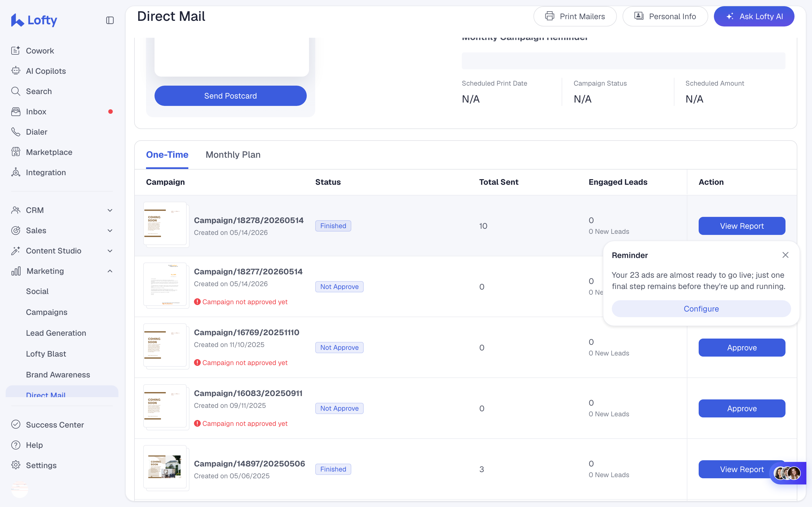Open AI Copilots robot icon

click(16, 71)
